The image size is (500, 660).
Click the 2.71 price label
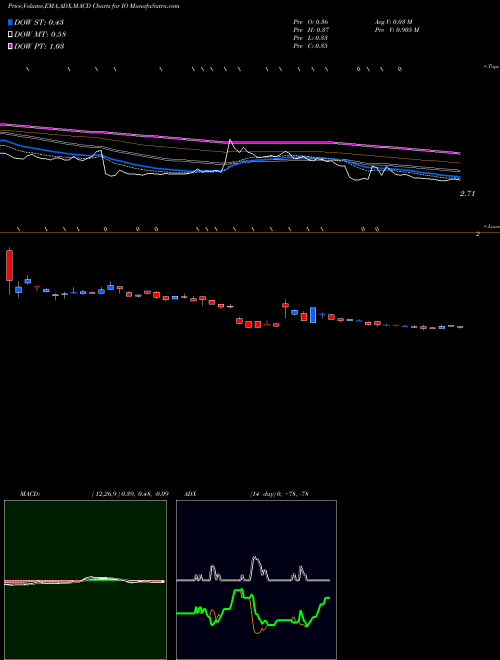coord(468,194)
